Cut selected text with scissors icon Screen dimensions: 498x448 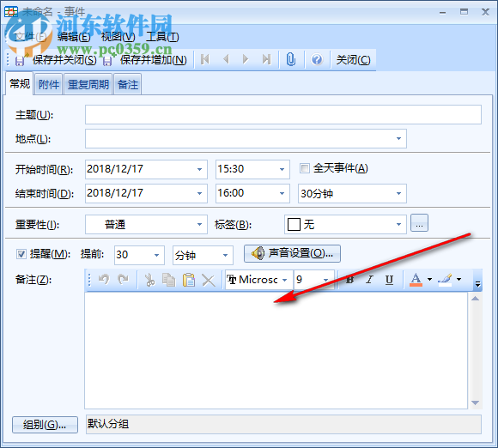pos(149,280)
